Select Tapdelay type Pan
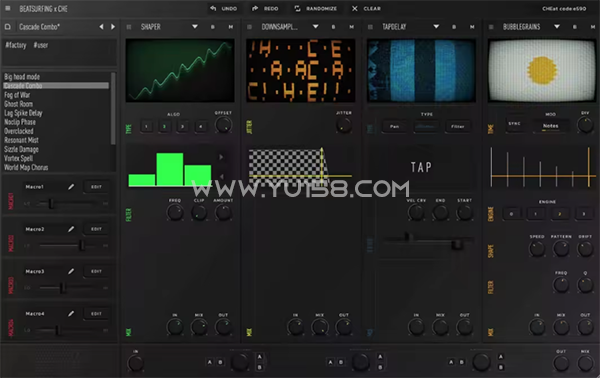This screenshot has height=378, width=600. point(394,126)
